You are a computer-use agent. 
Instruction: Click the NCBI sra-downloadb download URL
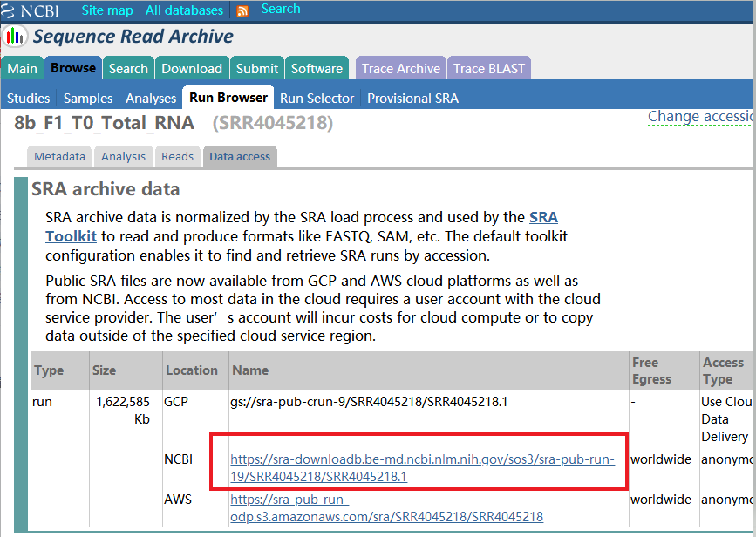(x=422, y=467)
